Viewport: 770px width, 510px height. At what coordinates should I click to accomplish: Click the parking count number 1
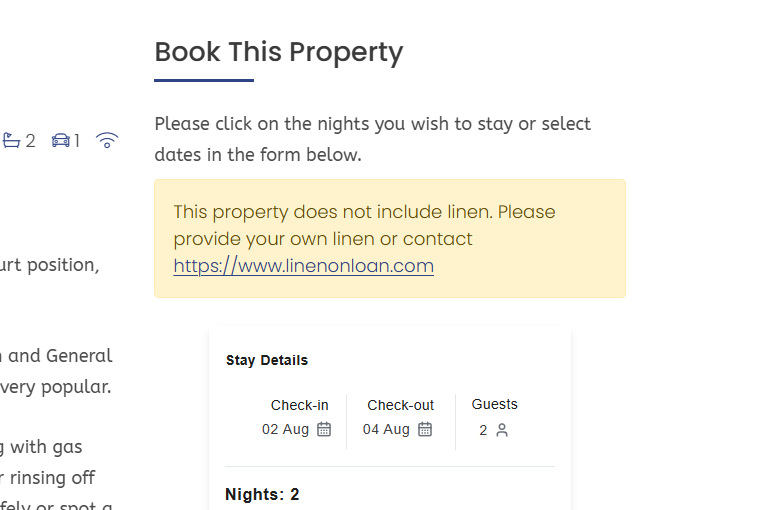[x=77, y=141]
